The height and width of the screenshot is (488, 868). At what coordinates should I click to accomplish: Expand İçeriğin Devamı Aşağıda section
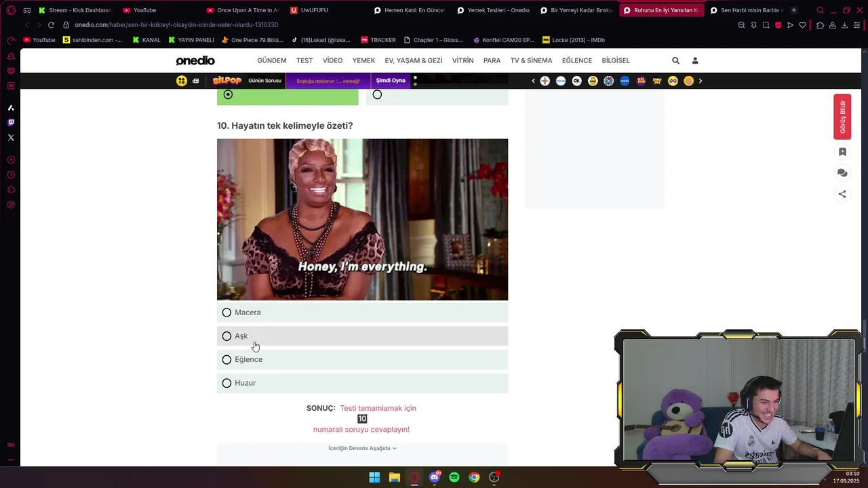click(x=362, y=448)
